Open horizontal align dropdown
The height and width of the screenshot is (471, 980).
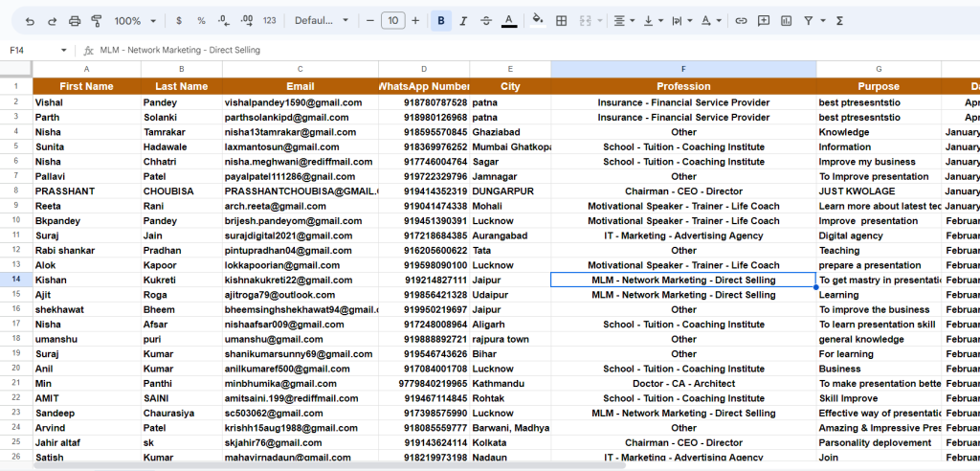(x=624, y=21)
